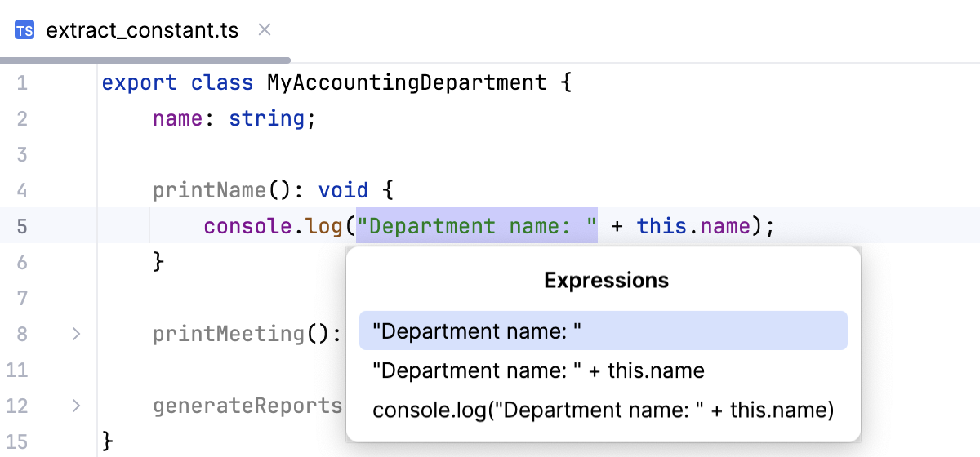Choose the "Department name: " expression only
The image size is (980, 457).
click(603, 332)
